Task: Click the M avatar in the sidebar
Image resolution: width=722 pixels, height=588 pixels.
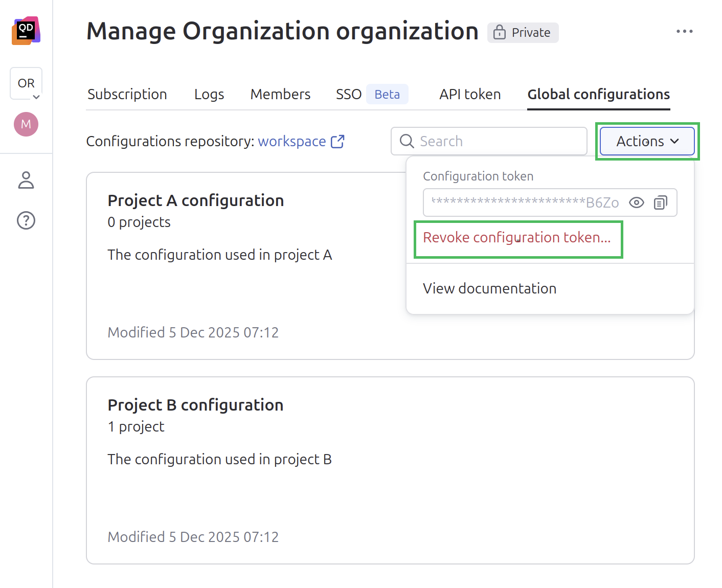Action: [26, 124]
